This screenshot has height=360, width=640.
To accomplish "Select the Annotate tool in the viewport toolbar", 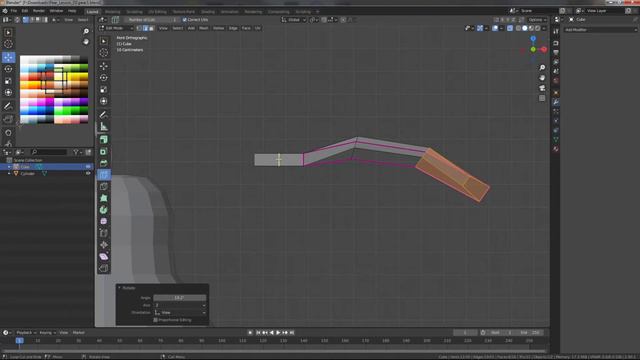I will tap(104, 115).
